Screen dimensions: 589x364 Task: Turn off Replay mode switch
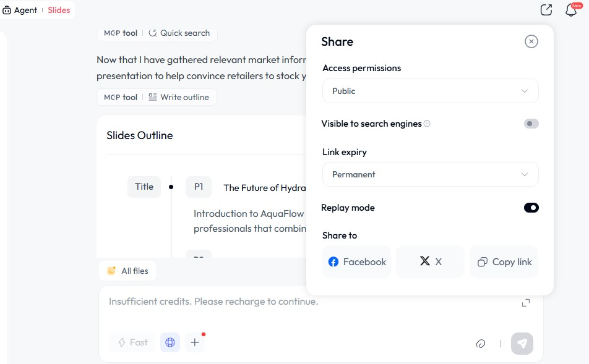coord(531,208)
